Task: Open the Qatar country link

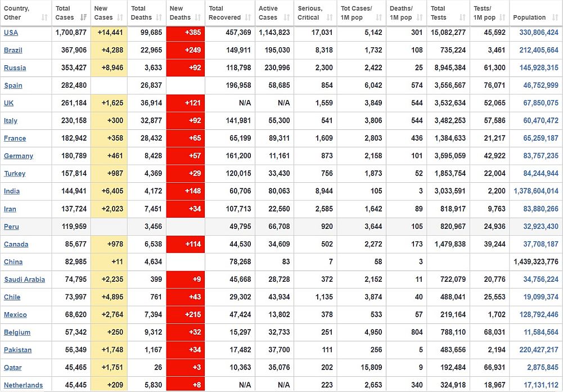Action: pos(12,367)
